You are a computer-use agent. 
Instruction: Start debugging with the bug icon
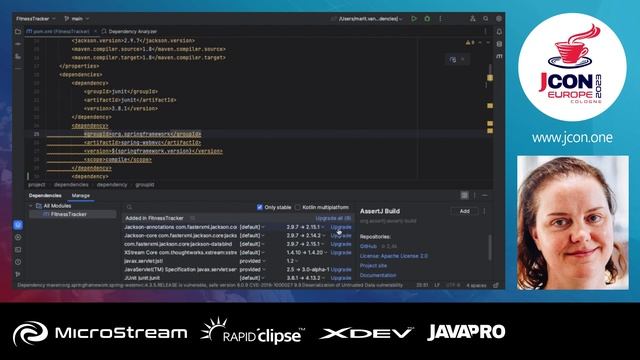pyautogui.click(x=427, y=18)
